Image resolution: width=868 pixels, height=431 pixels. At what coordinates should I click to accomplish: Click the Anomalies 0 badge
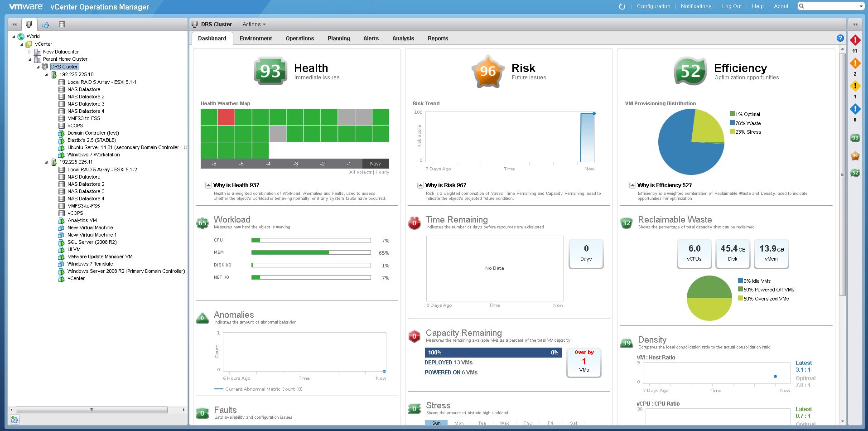click(x=203, y=318)
